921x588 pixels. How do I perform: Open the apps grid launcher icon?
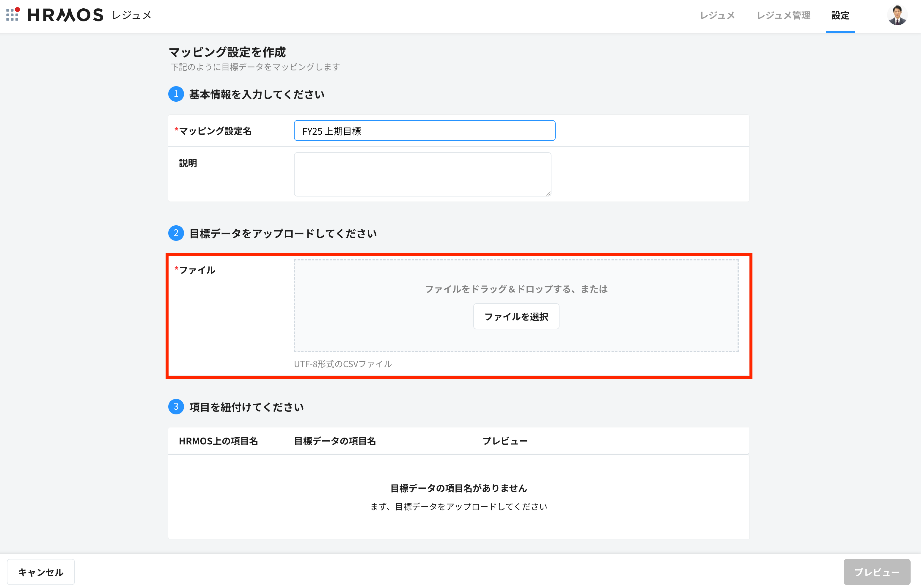click(12, 15)
